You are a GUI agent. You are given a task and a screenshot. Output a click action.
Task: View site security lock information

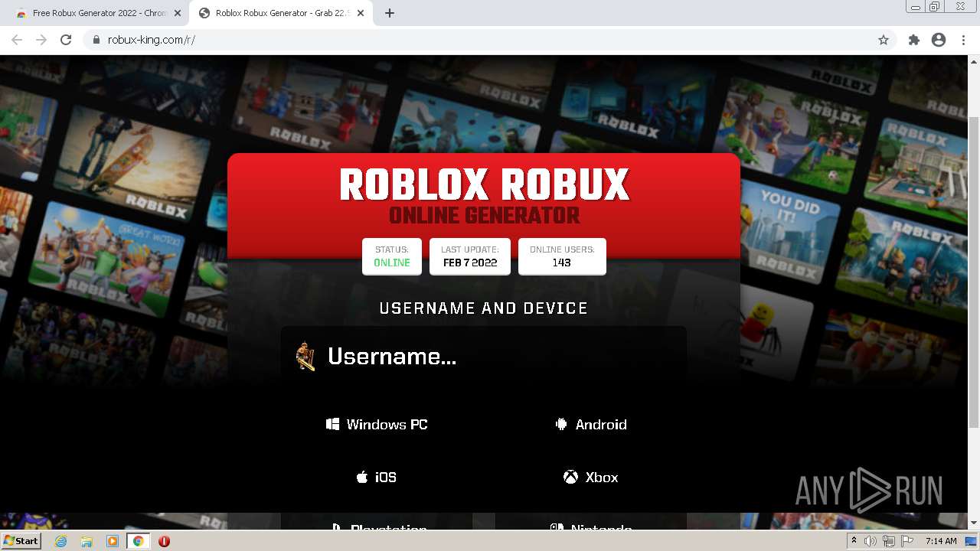click(x=96, y=40)
